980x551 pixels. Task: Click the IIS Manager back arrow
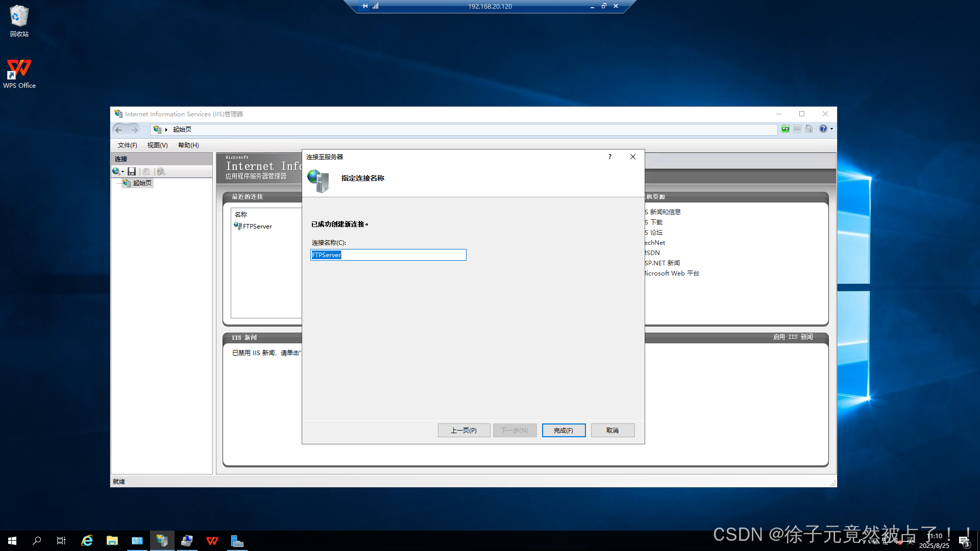point(118,130)
